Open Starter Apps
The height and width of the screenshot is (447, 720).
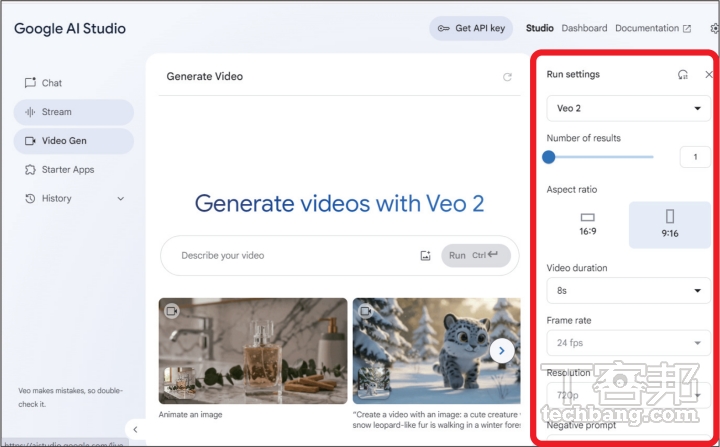click(73, 170)
